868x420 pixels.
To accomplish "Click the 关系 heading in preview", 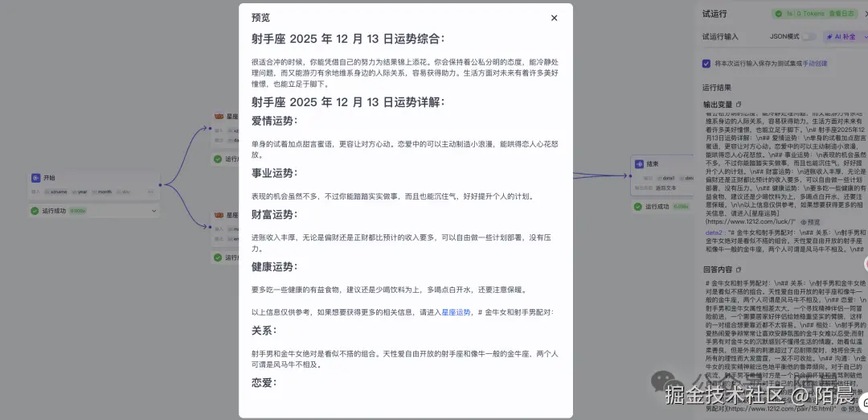I will coord(264,330).
